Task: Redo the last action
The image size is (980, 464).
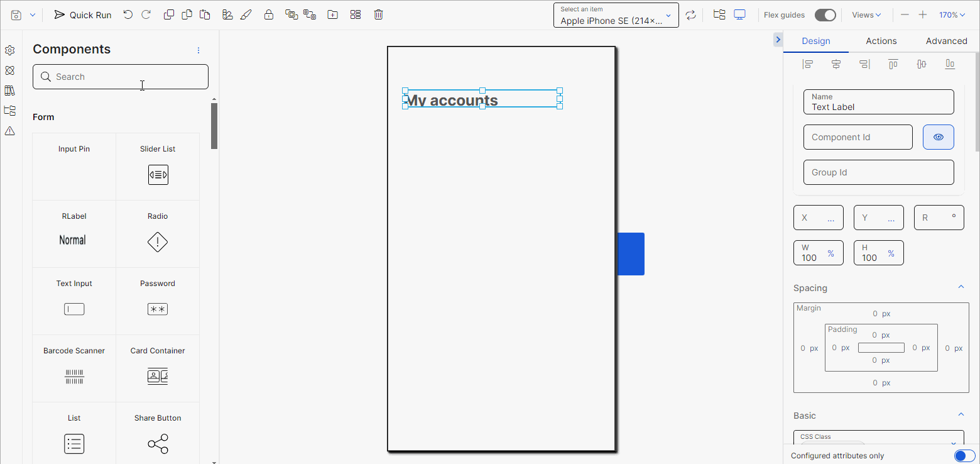Action: (x=146, y=14)
